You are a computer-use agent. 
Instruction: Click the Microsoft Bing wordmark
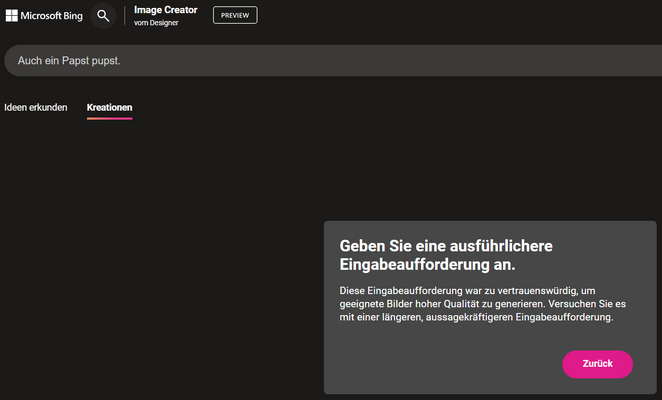tap(52, 16)
